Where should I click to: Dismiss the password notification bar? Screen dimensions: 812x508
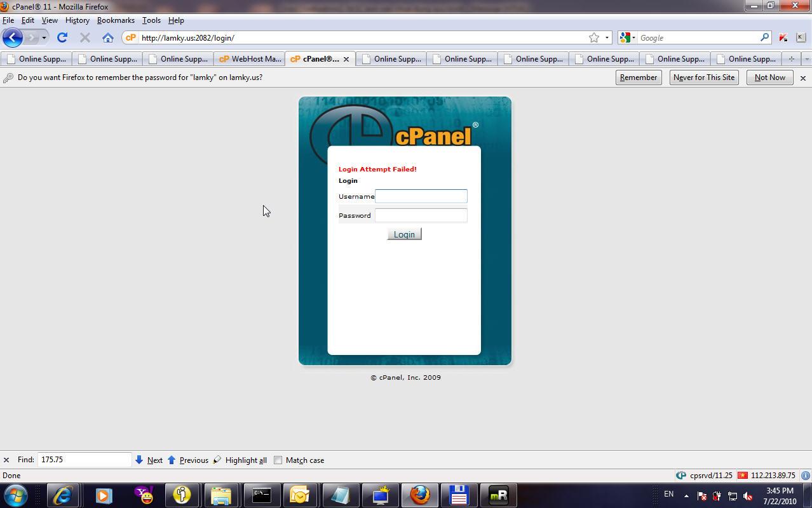pos(803,78)
